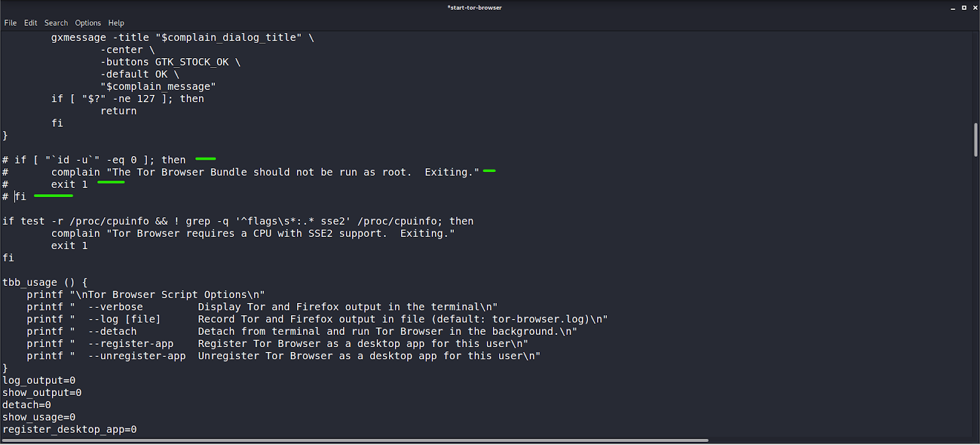Click the '-default OK \' line
This screenshot has height=445, width=980.
[140, 74]
